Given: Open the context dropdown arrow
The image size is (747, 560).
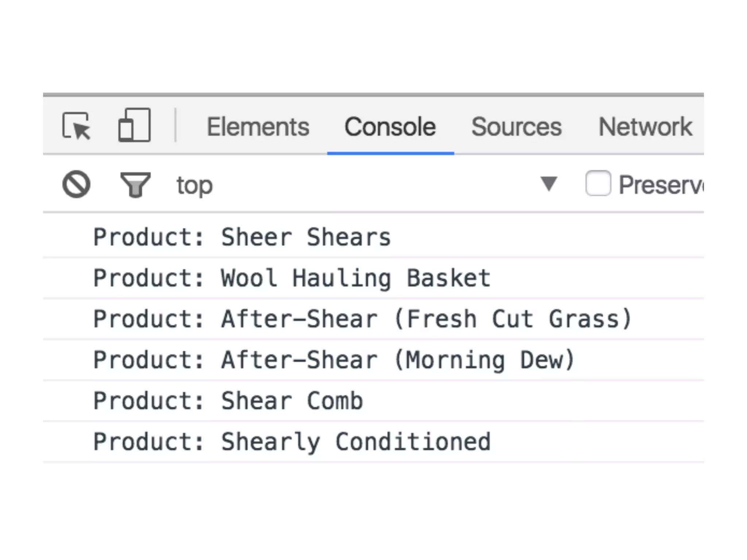Looking at the screenshot, I should coord(549,183).
